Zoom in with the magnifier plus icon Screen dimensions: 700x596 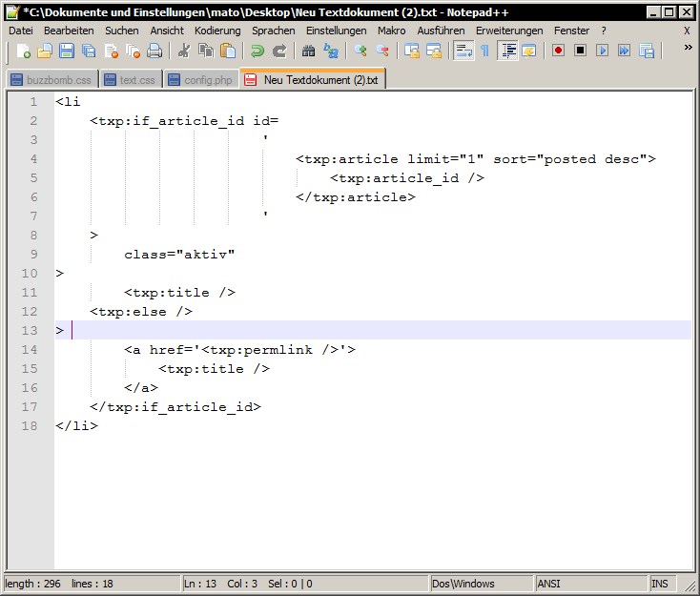360,51
